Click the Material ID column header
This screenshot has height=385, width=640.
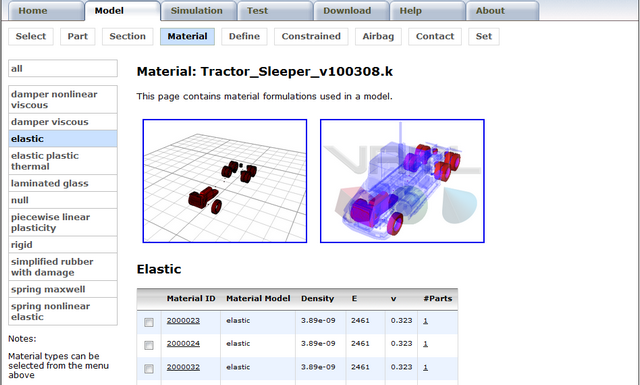pyautogui.click(x=191, y=298)
